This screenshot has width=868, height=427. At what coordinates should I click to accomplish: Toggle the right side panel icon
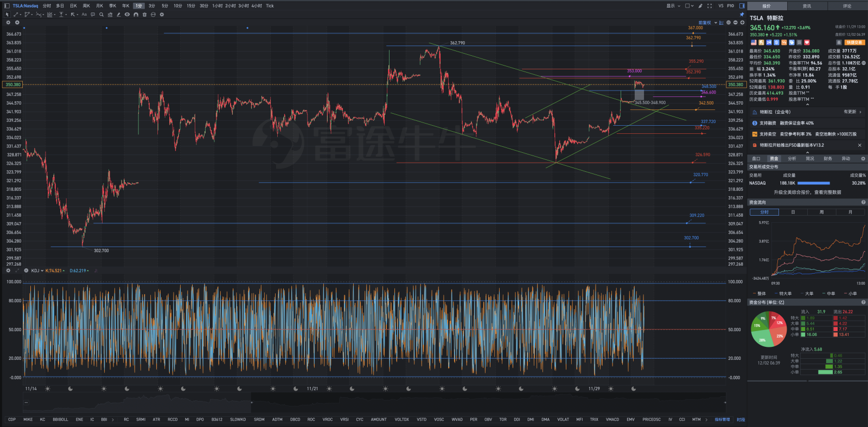point(742,6)
